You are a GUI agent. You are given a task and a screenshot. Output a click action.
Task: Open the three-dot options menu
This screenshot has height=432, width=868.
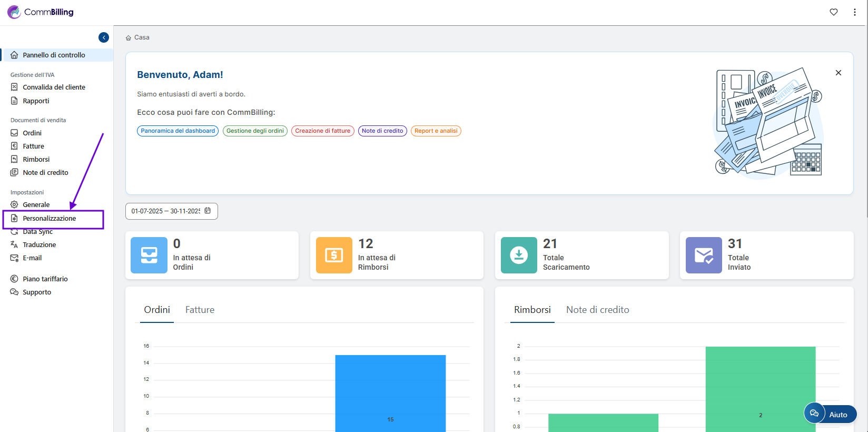pos(854,12)
